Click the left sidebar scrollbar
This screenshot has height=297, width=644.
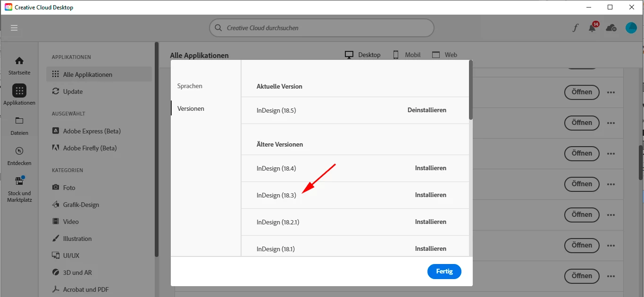157,149
